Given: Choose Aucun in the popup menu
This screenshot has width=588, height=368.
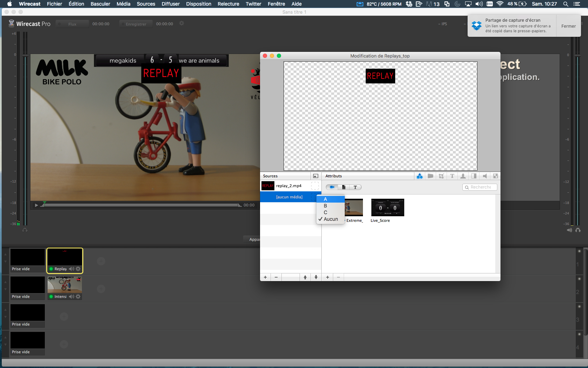Looking at the screenshot, I should click(330, 219).
